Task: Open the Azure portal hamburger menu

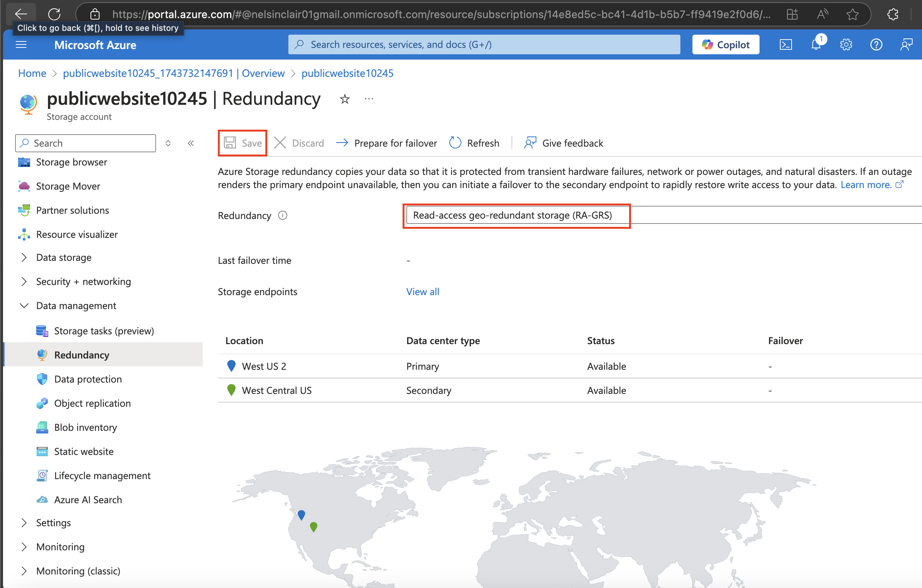Action: coord(21,45)
